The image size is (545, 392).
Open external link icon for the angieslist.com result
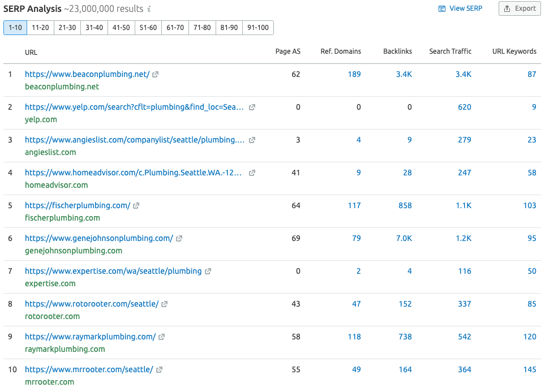click(252, 140)
